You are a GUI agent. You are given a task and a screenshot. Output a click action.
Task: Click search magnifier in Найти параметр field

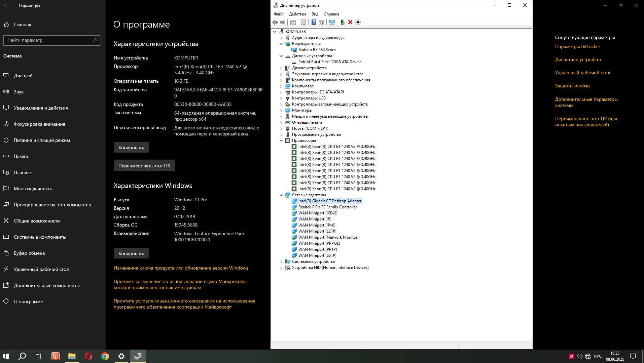(95, 40)
